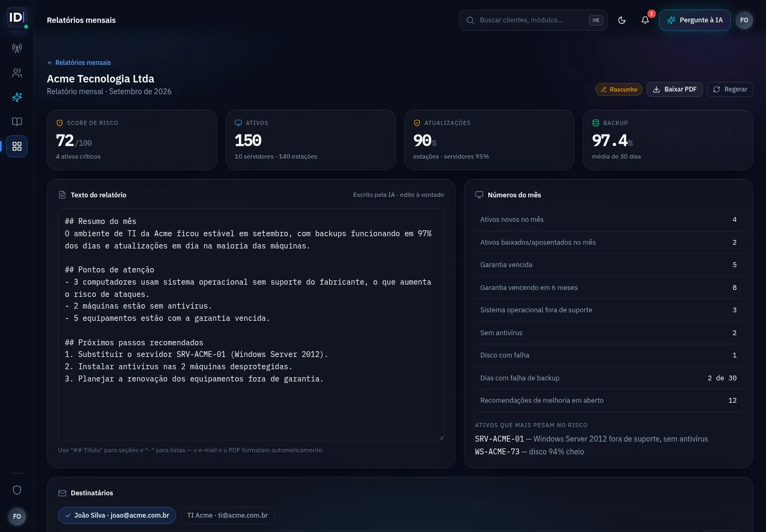The height and width of the screenshot is (532, 766).
Task: Click the Ativos novos no mês row
Action: tap(609, 220)
